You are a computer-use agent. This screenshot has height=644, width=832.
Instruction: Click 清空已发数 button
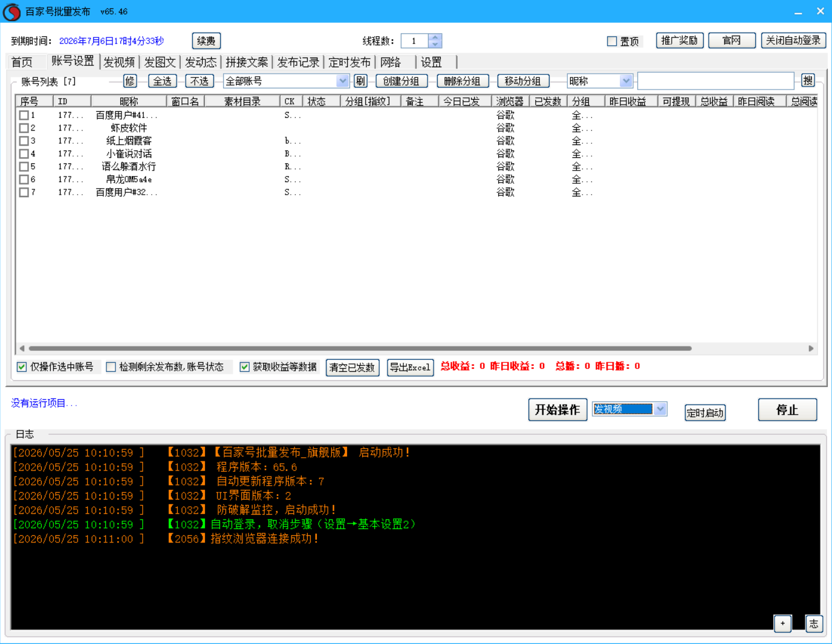point(353,368)
